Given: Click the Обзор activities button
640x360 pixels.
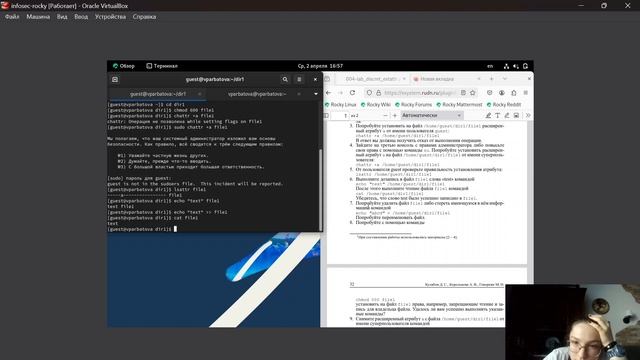Looking at the screenshot, I should [124, 66].
